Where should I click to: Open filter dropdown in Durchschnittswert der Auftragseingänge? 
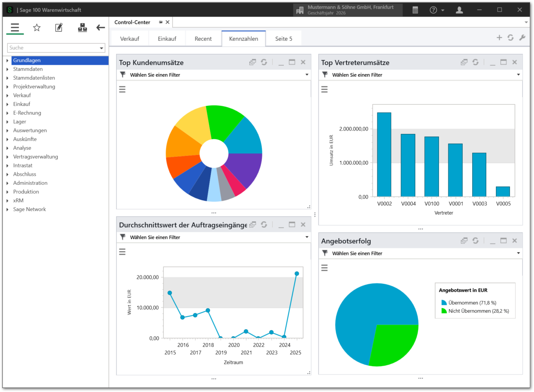[x=307, y=237]
